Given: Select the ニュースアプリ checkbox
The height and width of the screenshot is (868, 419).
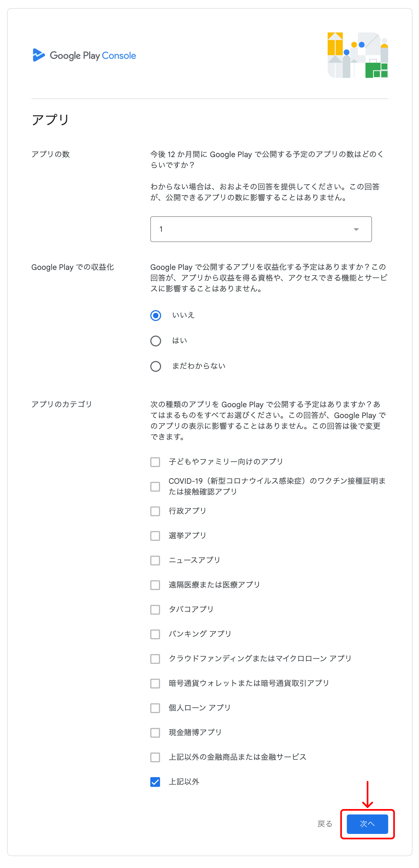Looking at the screenshot, I should coord(155,560).
